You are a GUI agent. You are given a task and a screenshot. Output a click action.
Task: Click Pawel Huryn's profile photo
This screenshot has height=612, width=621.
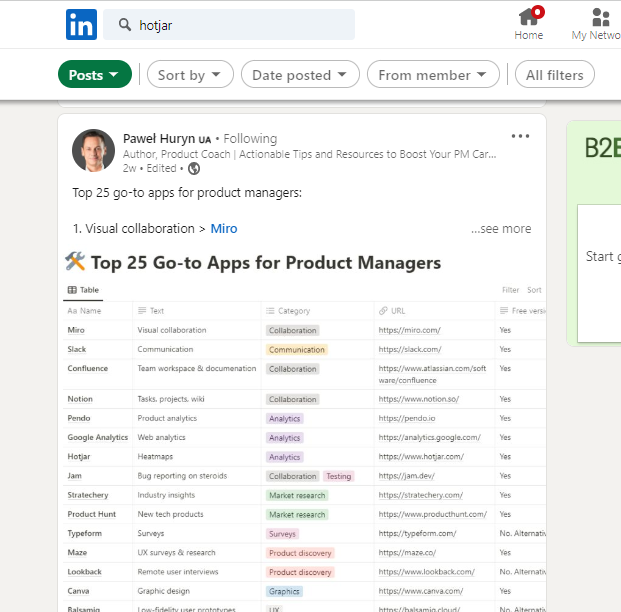click(93, 151)
